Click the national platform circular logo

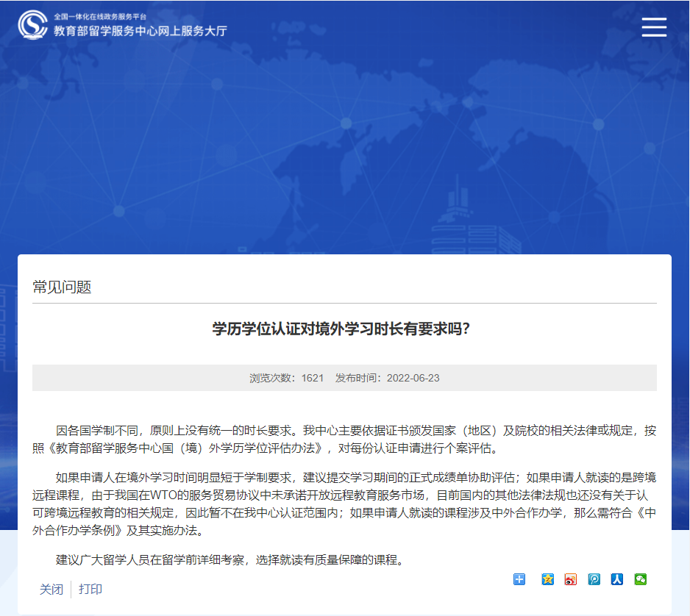[32, 24]
